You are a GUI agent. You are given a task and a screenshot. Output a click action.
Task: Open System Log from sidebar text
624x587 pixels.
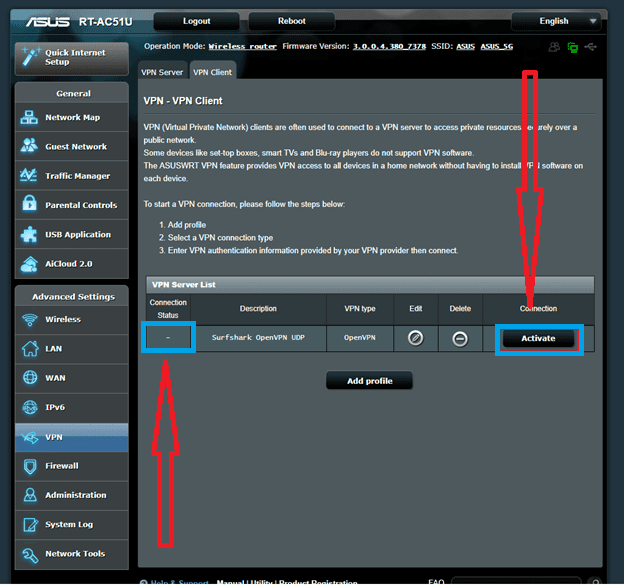[69, 525]
